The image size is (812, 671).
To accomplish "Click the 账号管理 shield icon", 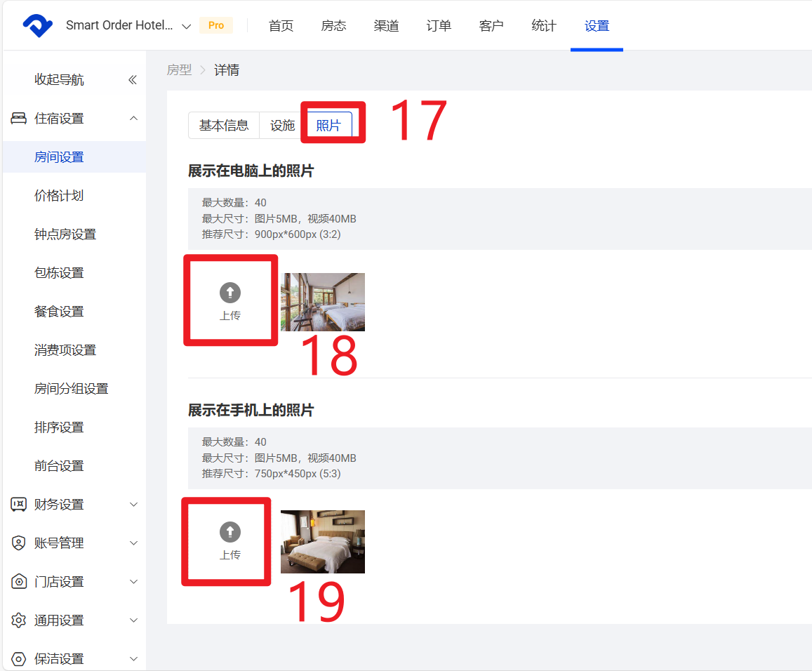I will 19,543.
